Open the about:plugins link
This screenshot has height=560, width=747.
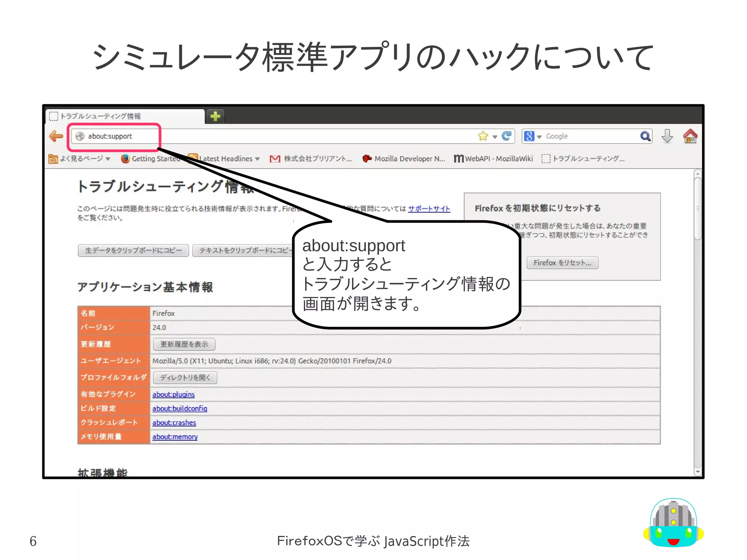point(174,394)
